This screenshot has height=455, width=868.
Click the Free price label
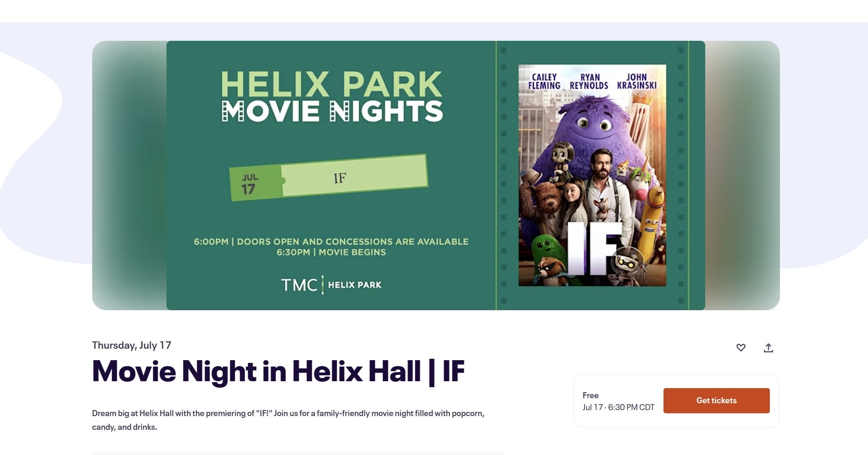point(591,395)
